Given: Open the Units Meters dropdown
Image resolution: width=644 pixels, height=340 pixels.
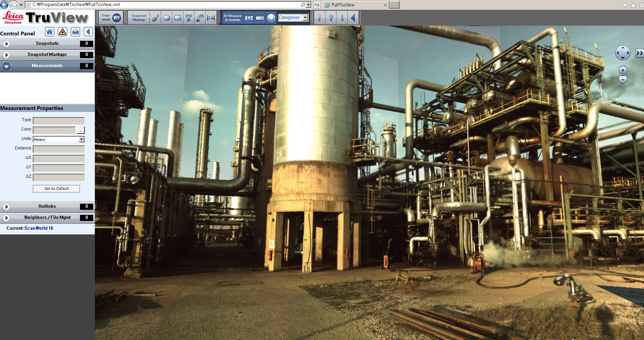Looking at the screenshot, I should 58,139.
